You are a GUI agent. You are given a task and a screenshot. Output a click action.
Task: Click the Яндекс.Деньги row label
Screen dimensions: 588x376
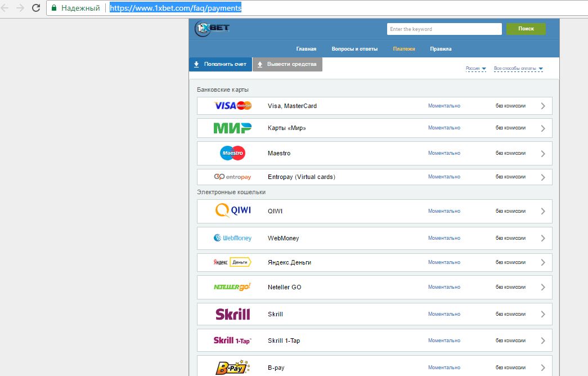pos(290,262)
